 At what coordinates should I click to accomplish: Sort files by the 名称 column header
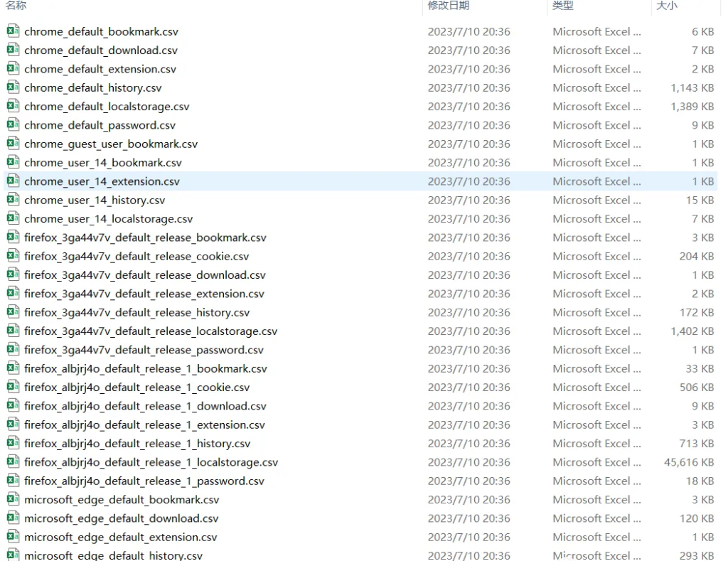16,6
